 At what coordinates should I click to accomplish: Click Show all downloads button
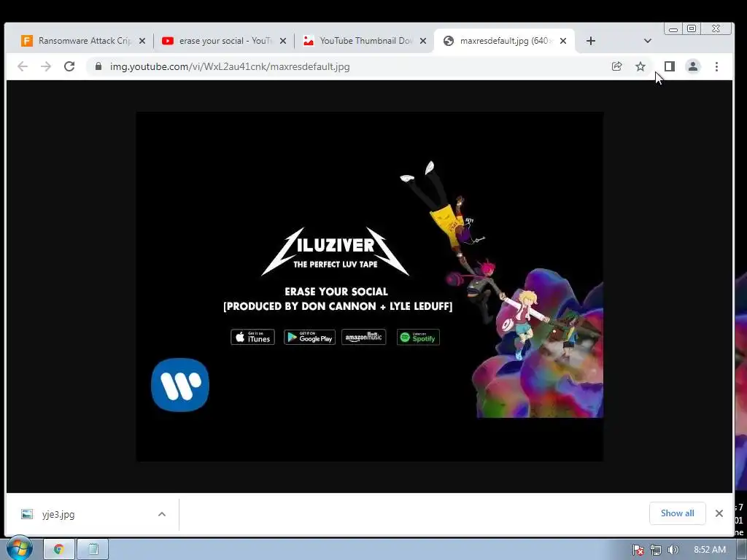(x=678, y=513)
